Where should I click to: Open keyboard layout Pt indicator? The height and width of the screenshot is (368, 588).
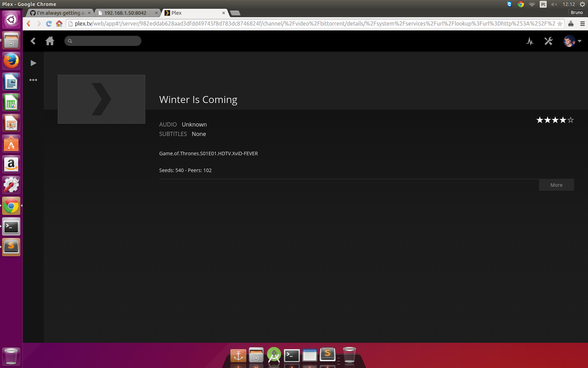click(543, 4)
